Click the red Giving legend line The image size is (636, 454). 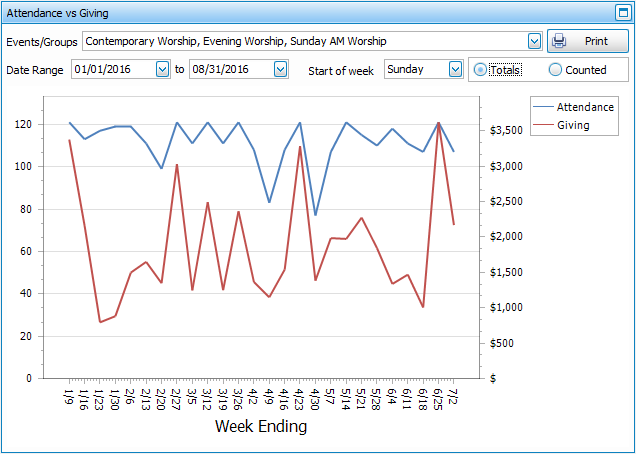(x=543, y=126)
